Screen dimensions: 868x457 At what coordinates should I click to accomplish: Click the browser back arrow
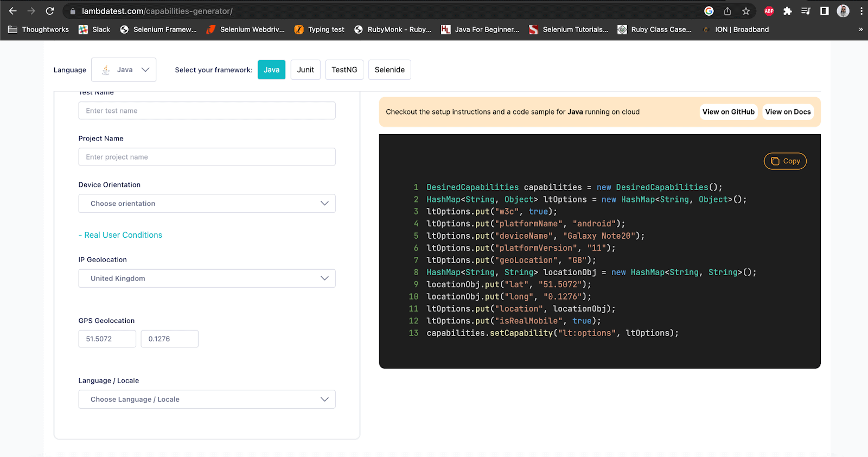13,11
